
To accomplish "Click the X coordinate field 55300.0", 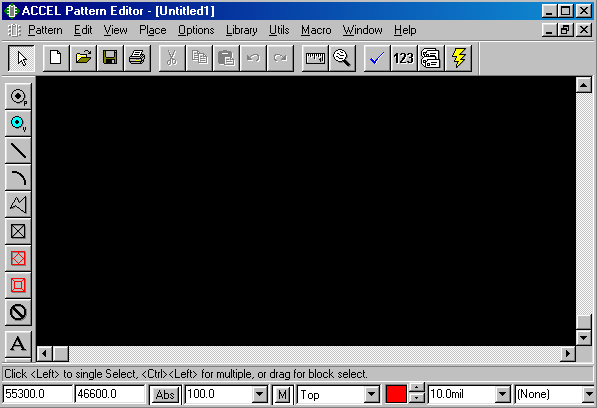I will click(x=37, y=394).
